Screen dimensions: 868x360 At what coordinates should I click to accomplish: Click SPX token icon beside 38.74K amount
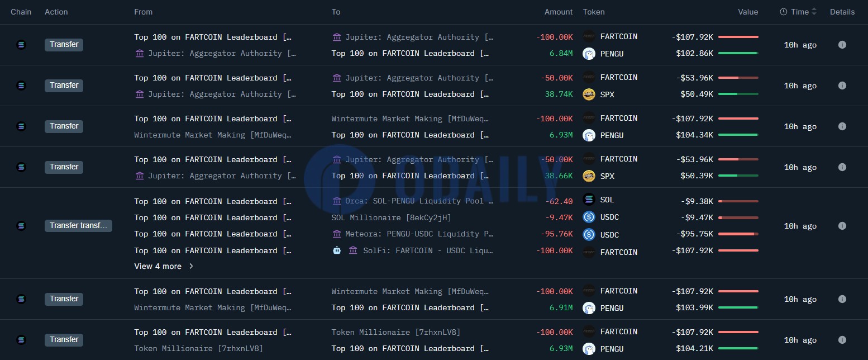(589, 94)
